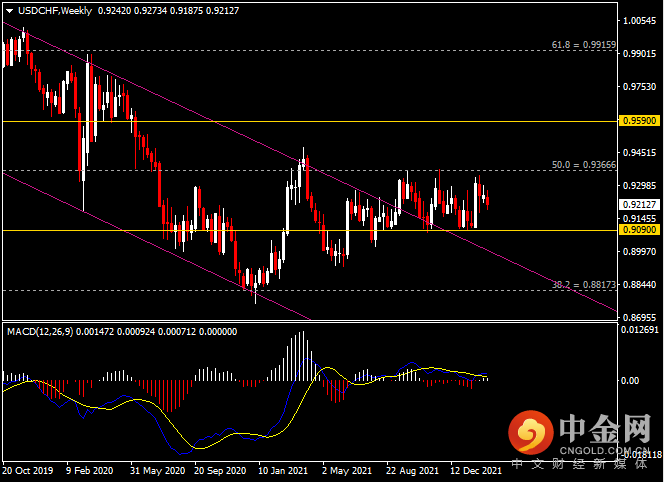Select Fibonacci label 61.8 = 0.99159
The width and height of the screenshot is (665, 482).
(x=584, y=45)
